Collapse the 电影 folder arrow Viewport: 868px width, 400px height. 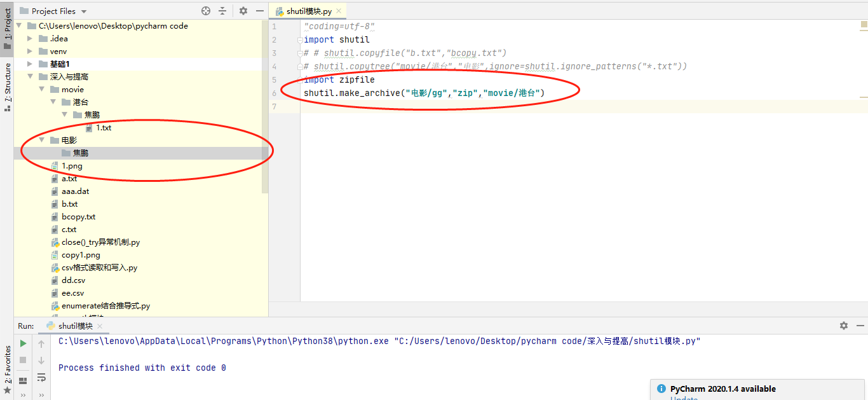(42, 141)
